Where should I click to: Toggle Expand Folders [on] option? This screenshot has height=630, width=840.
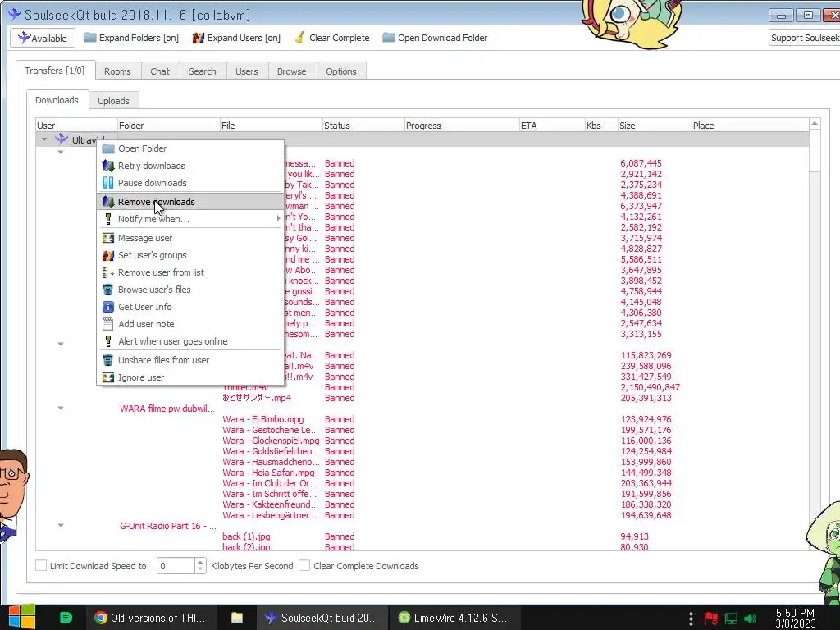131,38
